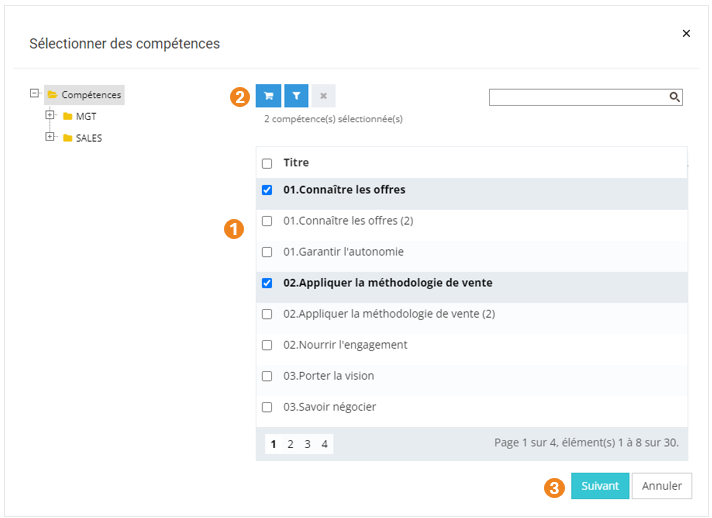Tick the '03.Savoir négocier' checkbox
The height and width of the screenshot is (518, 712).
pyautogui.click(x=267, y=407)
